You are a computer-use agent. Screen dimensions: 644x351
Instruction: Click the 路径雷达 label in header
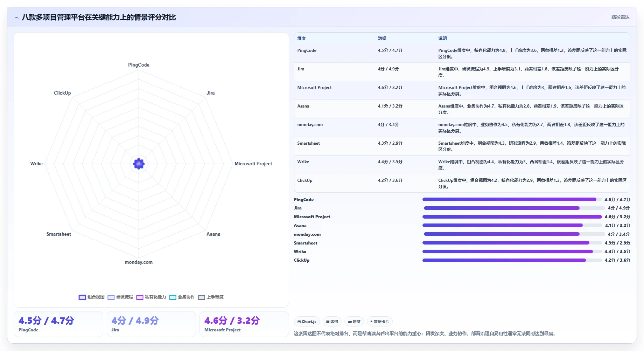click(x=620, y=17)
